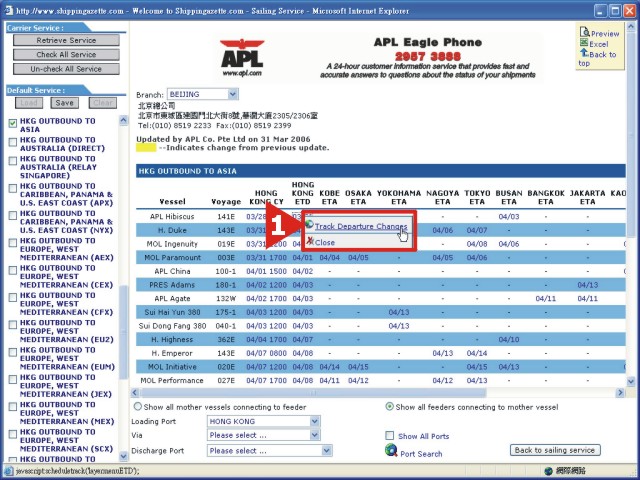
Task: Click the Back to top arrow icon
Action: coord(584,53)
